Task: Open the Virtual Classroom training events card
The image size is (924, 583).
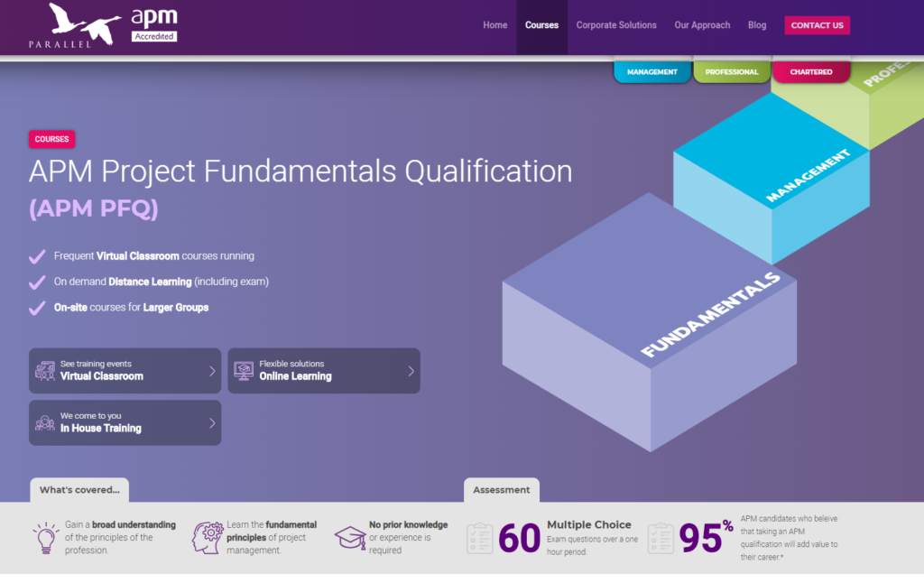Action: (125, 371)
